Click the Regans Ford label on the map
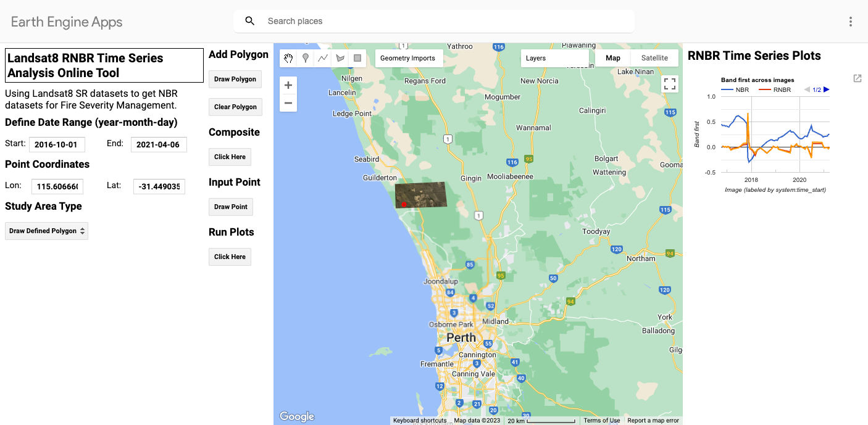 coord(425,81)
